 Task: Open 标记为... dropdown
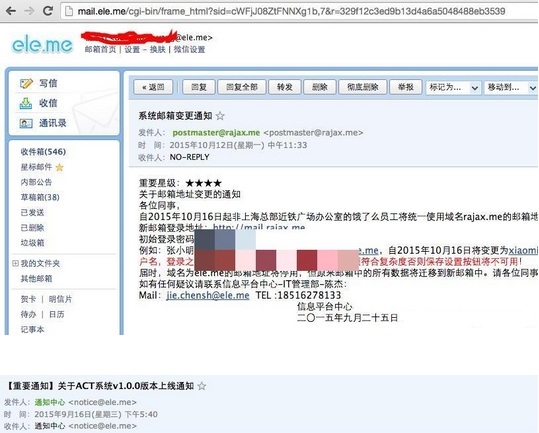453,87
